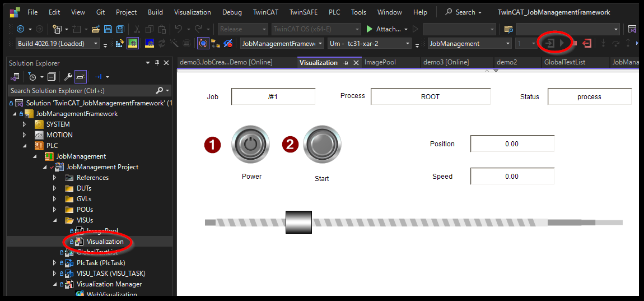
Task: Click the Save (single disk) icon
Action: point(108,29)
